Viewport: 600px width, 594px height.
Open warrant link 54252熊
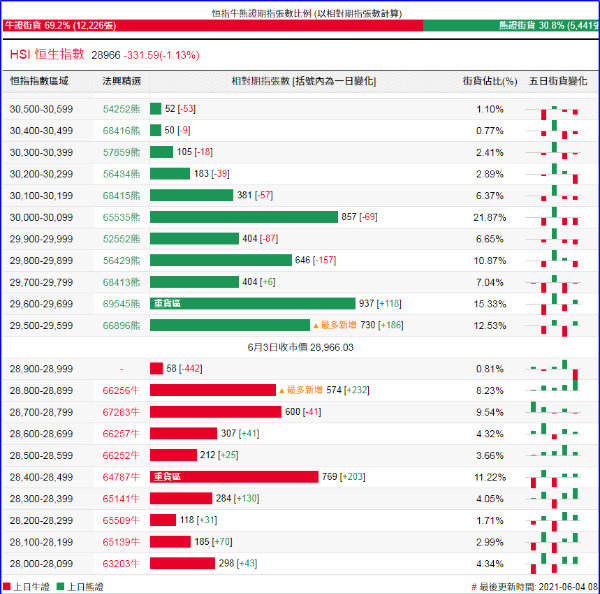(121, 109)
